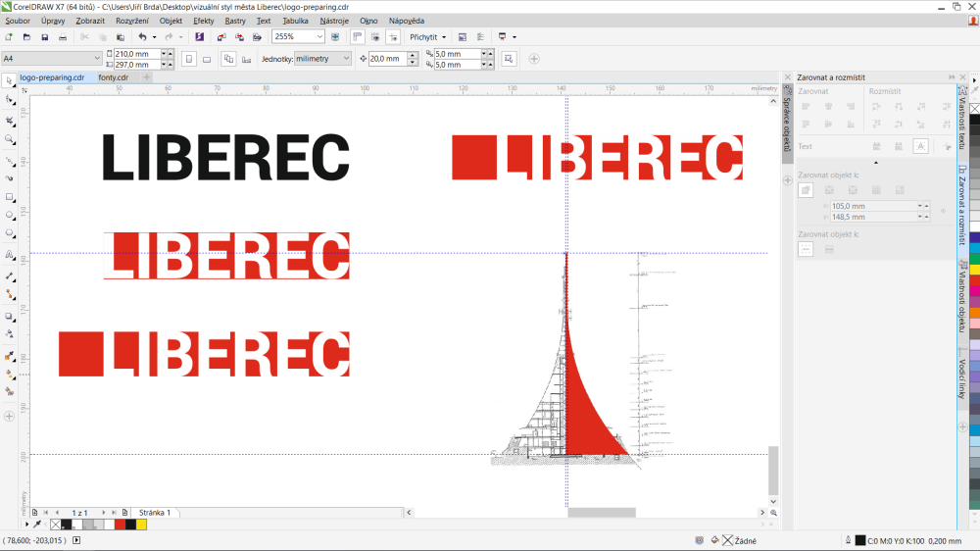This screenshot has width=980, height=551.
Task: Set page to landscape orientation
Action: click(206, 59)
